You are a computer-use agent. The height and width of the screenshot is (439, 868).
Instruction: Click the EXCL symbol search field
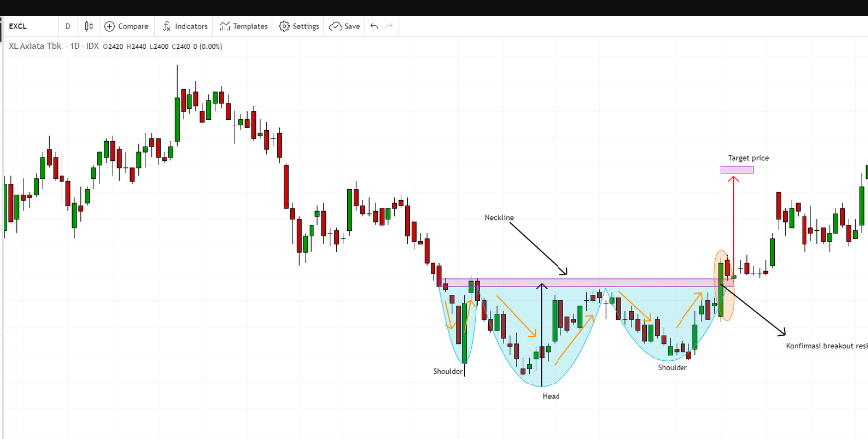coord(25,26)
